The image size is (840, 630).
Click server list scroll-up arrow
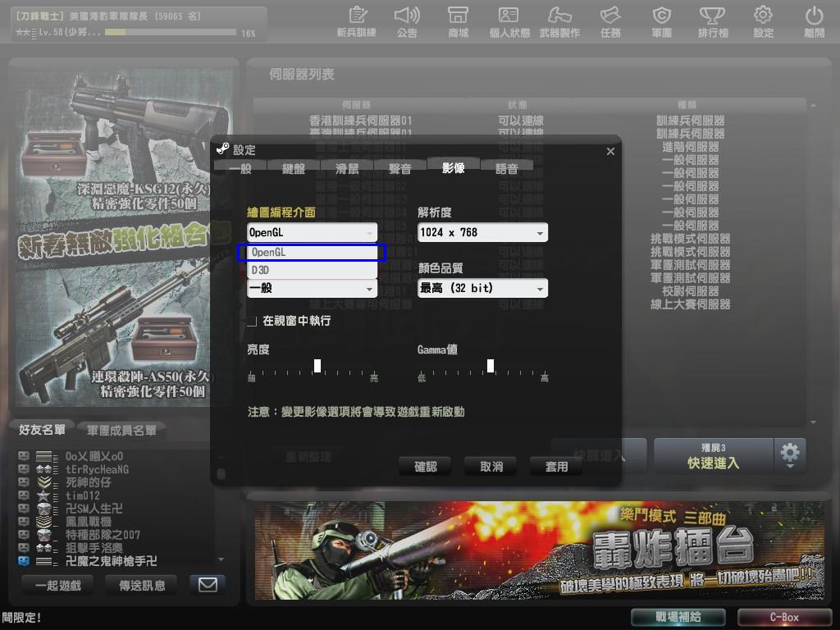[813, 106]
